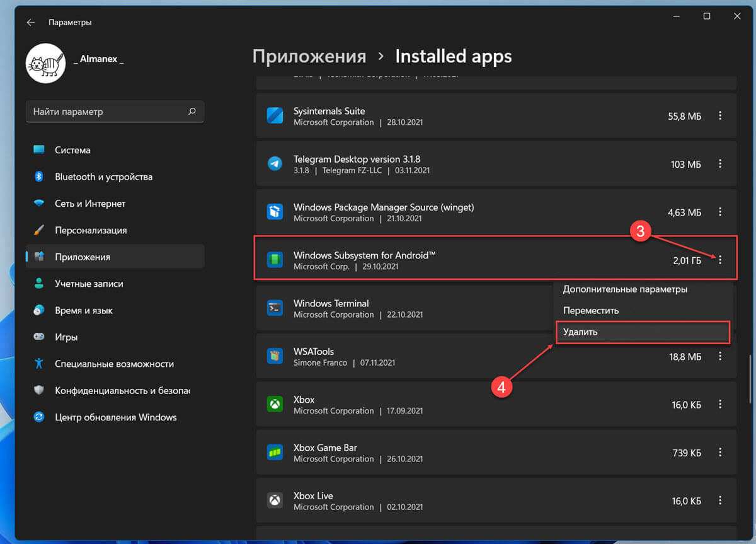
Task: Click the Windows Package Manager Source icon
Action: point(275,212)
